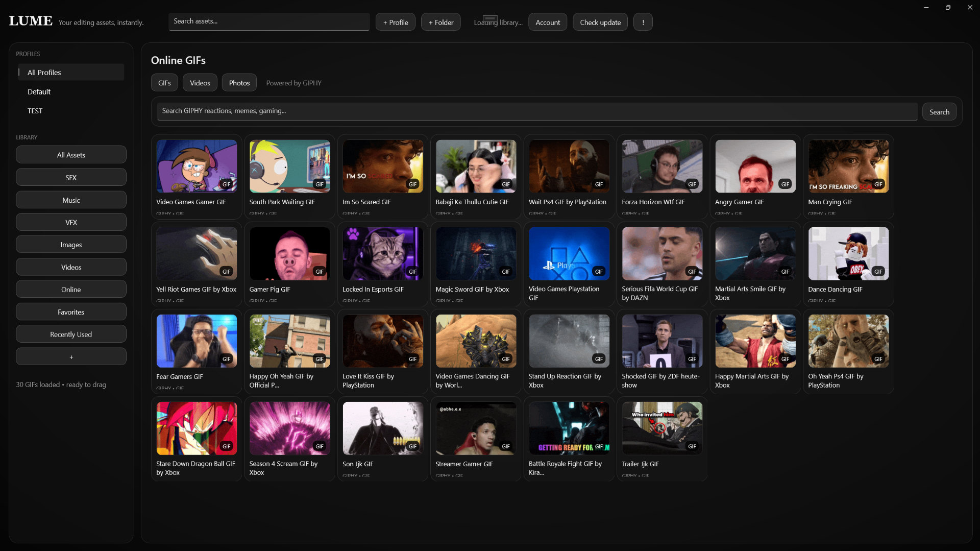The width and height of the screenshot is (980, 551).
Task: Select Magic Sword GIF by Xbox thumbnail
Action: point(476,254)
